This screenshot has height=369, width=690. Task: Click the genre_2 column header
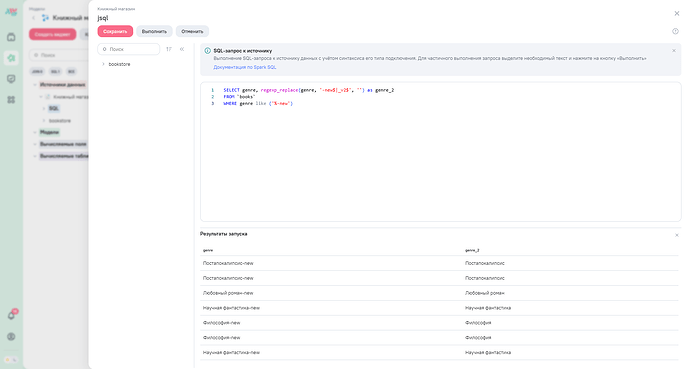tap(472, 250)
